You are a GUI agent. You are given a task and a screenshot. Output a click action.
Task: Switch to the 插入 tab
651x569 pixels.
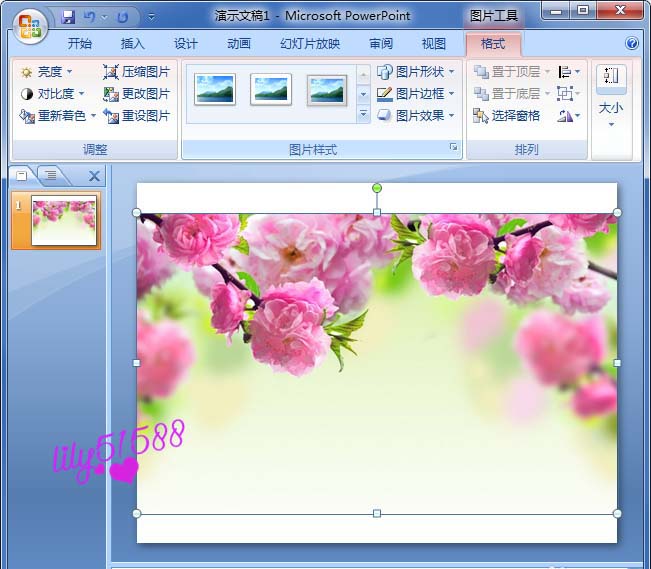[x=133, y=43]
